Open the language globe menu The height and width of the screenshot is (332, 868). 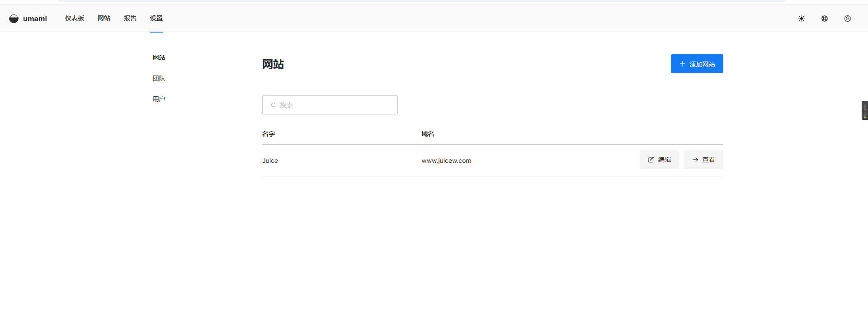coord(825,19)
